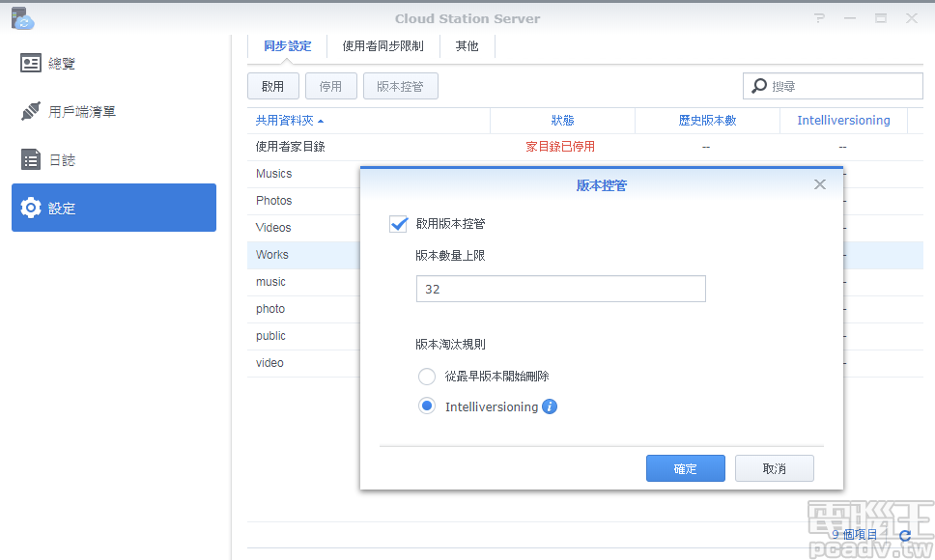The width and height of the screenshot is (935, 560).
Task: Refresh the folder list
Action: pos(904,535)
